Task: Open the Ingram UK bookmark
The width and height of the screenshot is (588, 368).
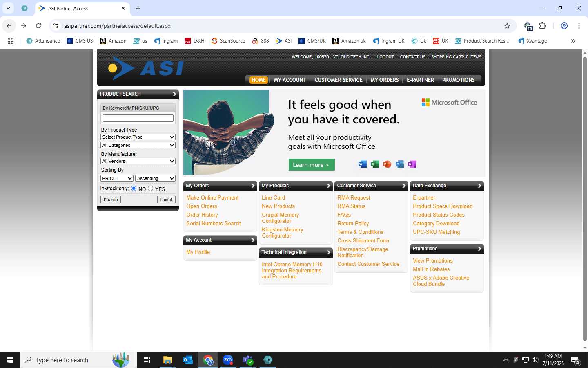Action: [x=389, y=41]
